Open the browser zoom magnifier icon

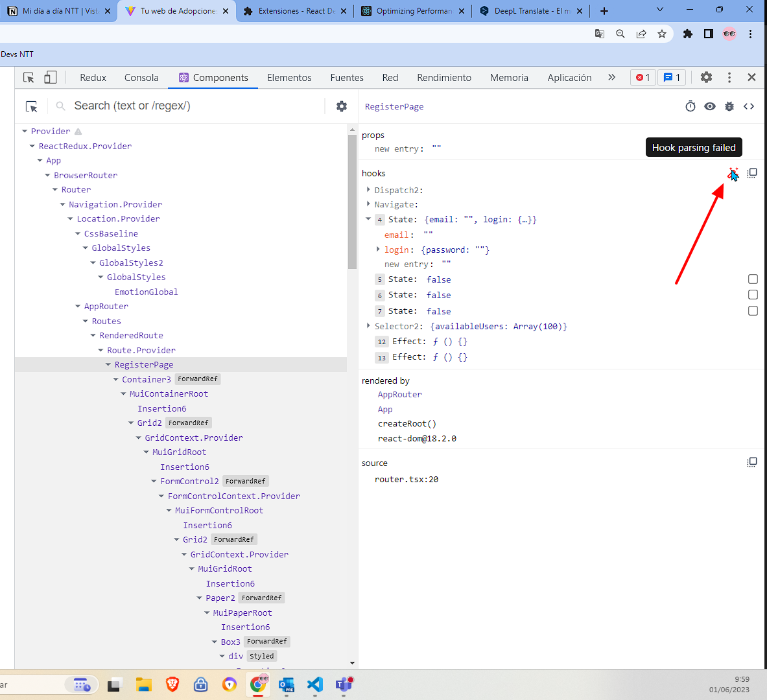(x=620, y=34)
